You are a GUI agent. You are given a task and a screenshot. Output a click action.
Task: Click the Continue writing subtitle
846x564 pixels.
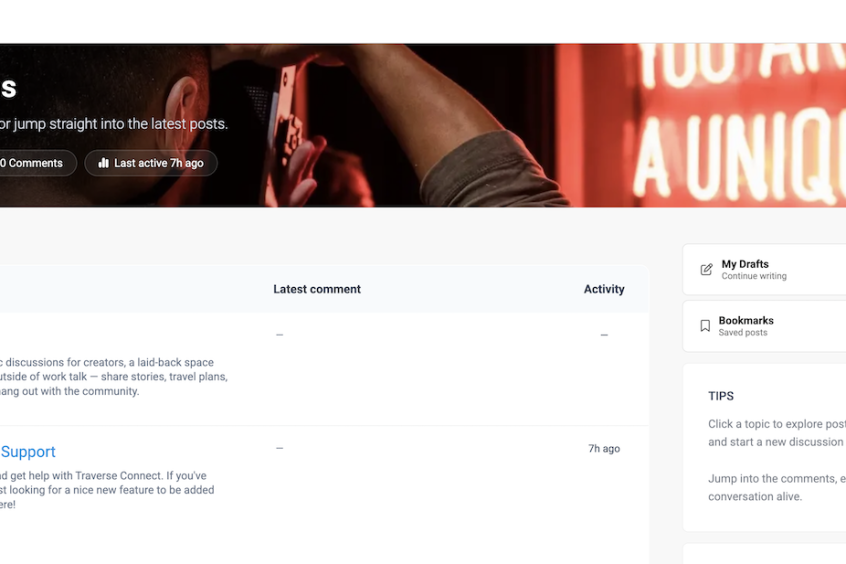tap(754, 276)
